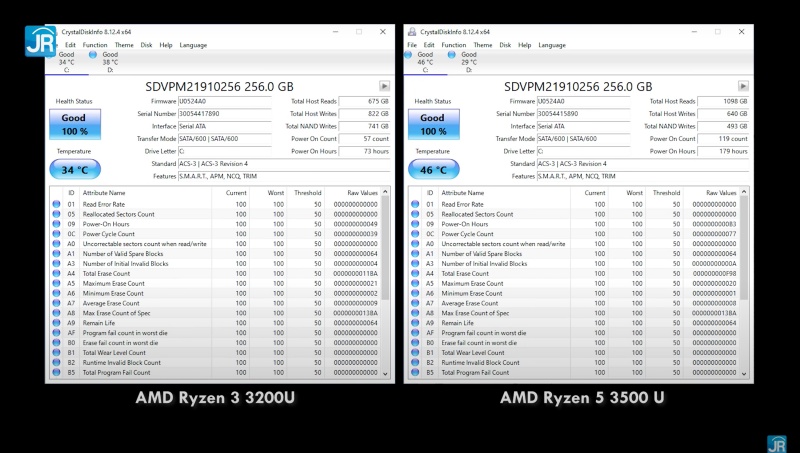This screenshot has width=800, height=453.
Task: Select the 29 °C disk D: status orb
Action: pos(452,55)
